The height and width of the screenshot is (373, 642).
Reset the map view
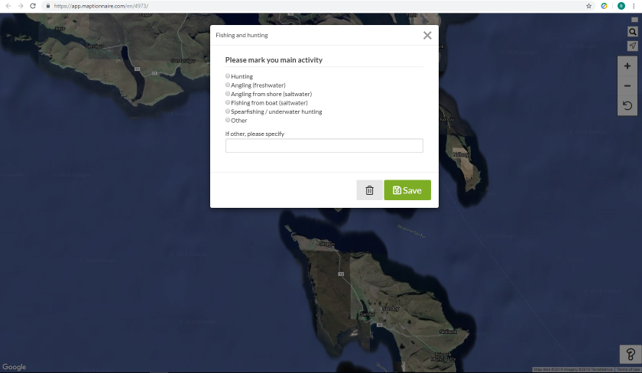[x=627, y=106]
